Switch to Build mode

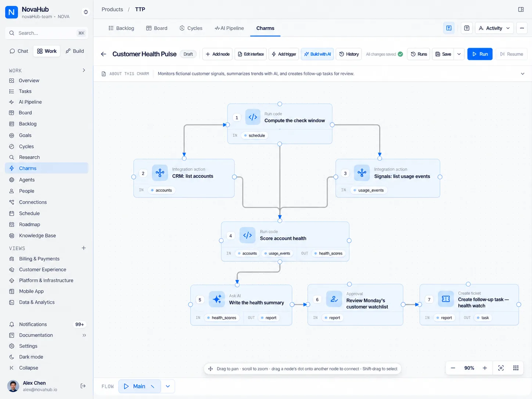75,51
